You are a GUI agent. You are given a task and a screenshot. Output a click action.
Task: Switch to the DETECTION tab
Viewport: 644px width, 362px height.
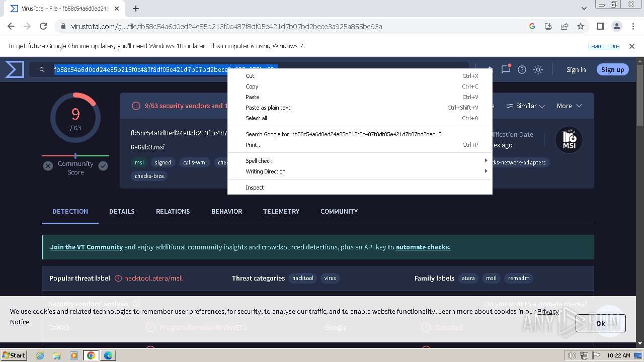click(x=70, y=211)
